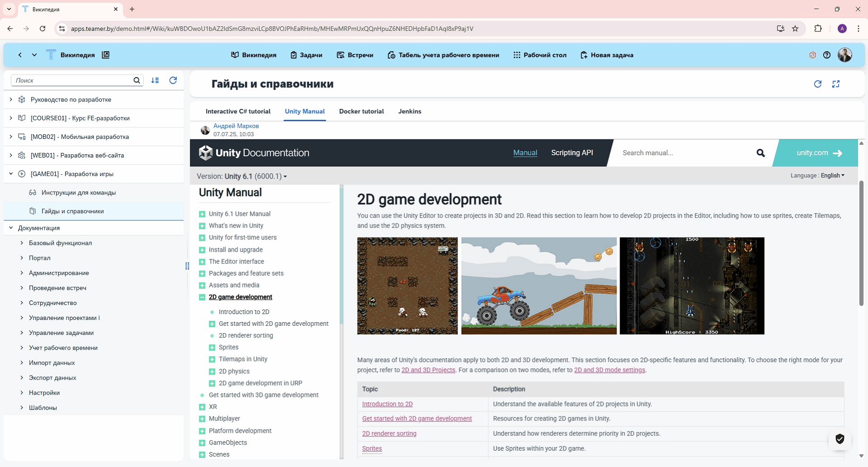This screenshot has height=467, width=868.
Task: Refresh the wiki tree in the sidebar
Action: pyautogui.click(x=173, y=80)
